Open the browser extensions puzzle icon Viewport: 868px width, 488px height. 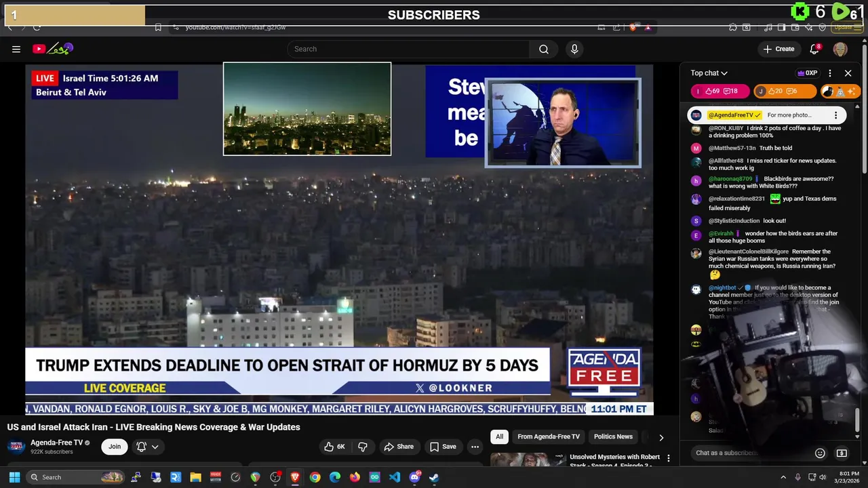coord(733,27)
